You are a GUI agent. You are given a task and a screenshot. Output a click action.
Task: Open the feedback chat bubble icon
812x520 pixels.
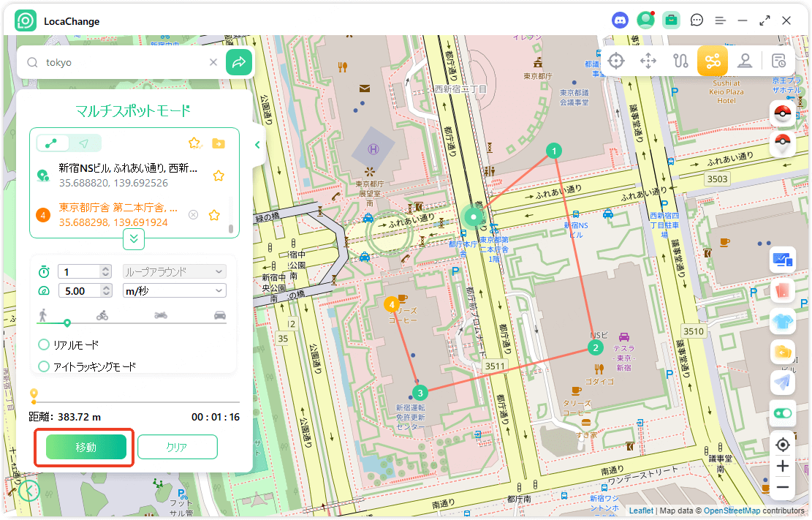697,20
